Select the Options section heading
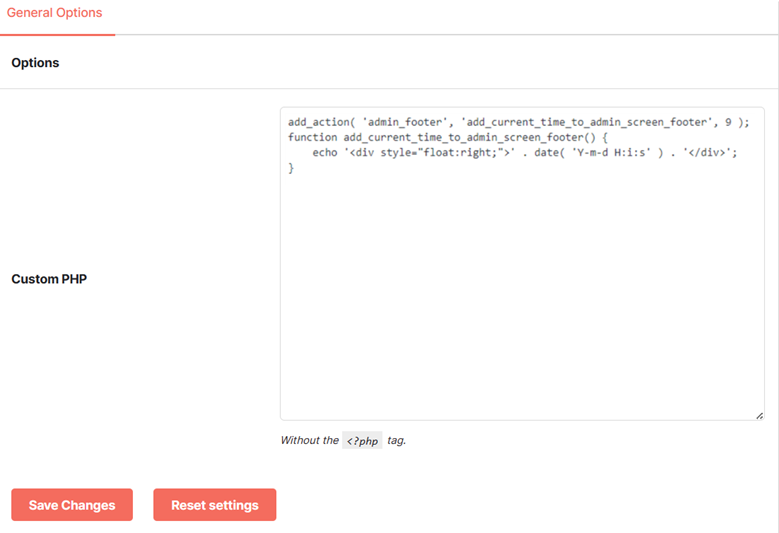The width and height of the screenshot is (779, 533). coord(35,63)
